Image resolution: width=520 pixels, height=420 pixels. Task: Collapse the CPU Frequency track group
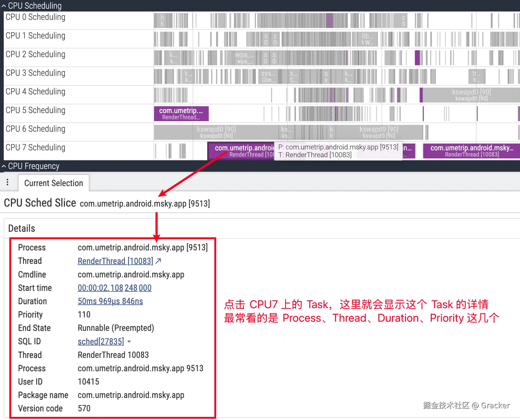(x=4, y=167)
